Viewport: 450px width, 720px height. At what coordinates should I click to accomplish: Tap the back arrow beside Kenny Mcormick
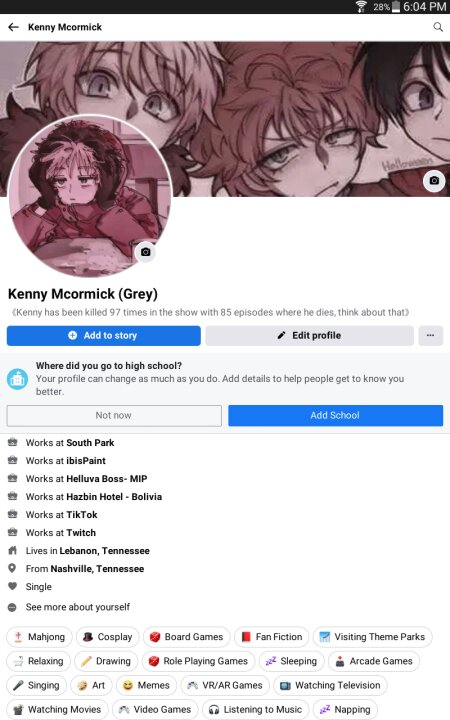[x=13, y=27]
